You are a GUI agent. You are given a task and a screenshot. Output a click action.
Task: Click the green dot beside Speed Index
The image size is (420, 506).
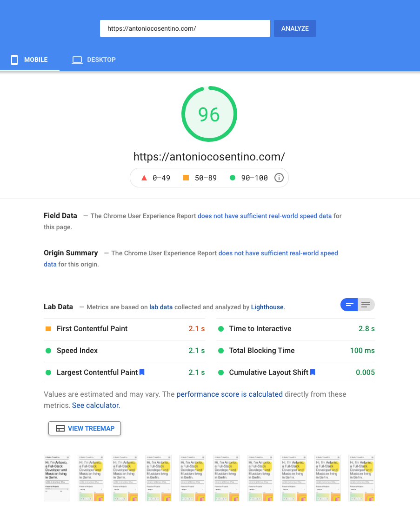click(48, 351)
